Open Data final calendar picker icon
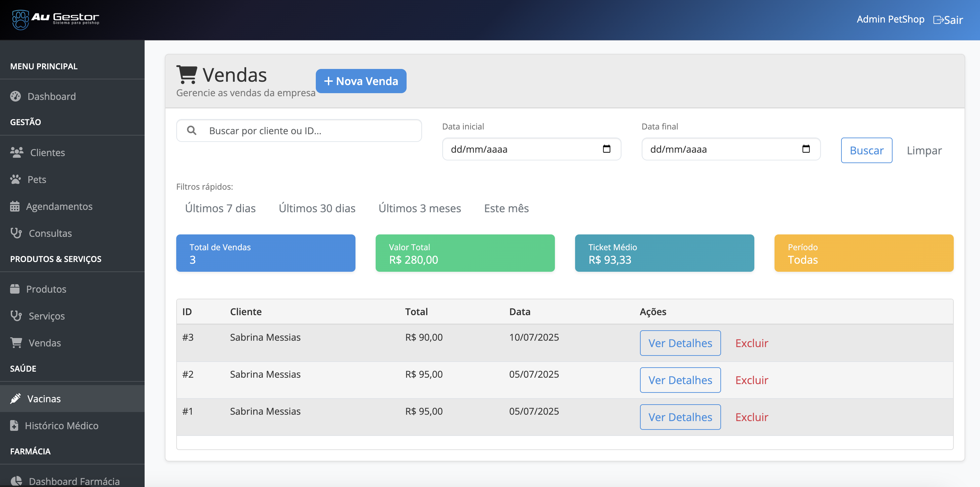Screen dimensions: 980x487 [x=806, y=149]
